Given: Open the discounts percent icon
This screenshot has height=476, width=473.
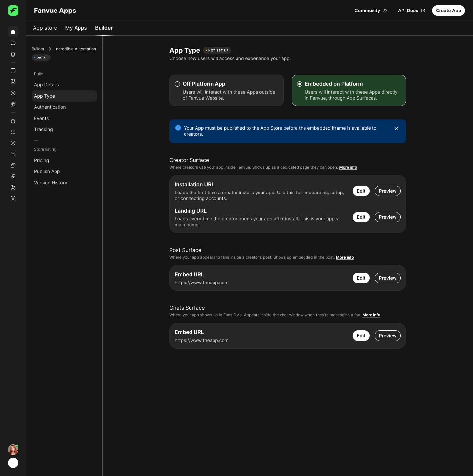Looking at the screenshot, I should (13, 143).
